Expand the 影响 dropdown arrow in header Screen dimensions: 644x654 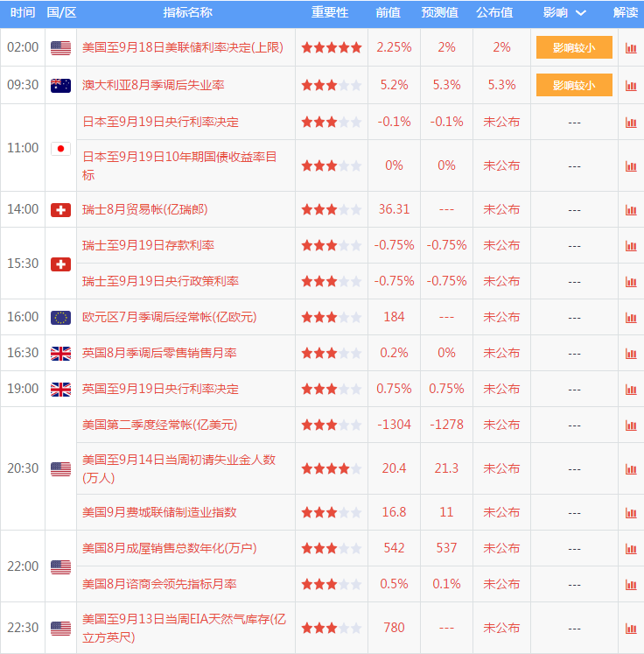[581, 13]
